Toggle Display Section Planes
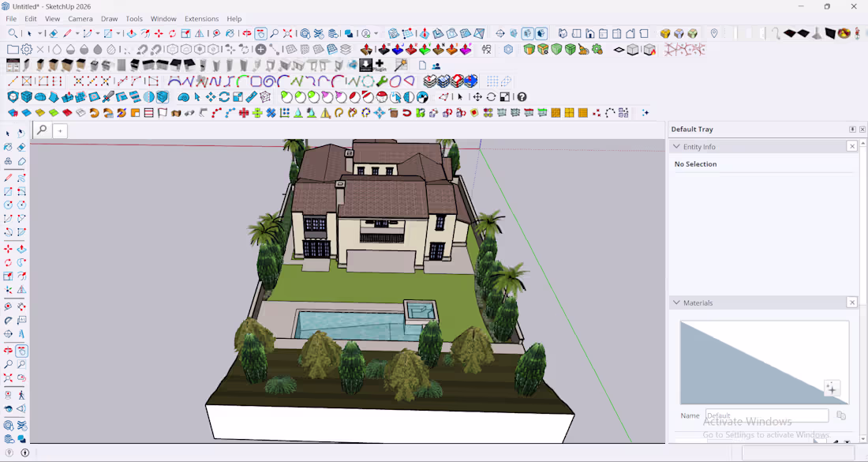 pyautogui.click(x=514, y=34)
